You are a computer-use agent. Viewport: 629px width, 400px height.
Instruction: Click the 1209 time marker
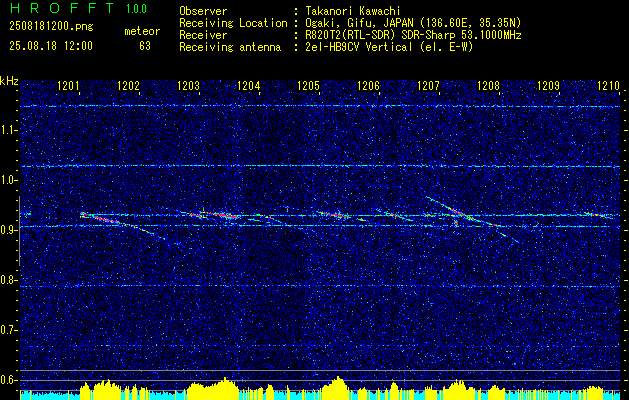coord(548,85)
